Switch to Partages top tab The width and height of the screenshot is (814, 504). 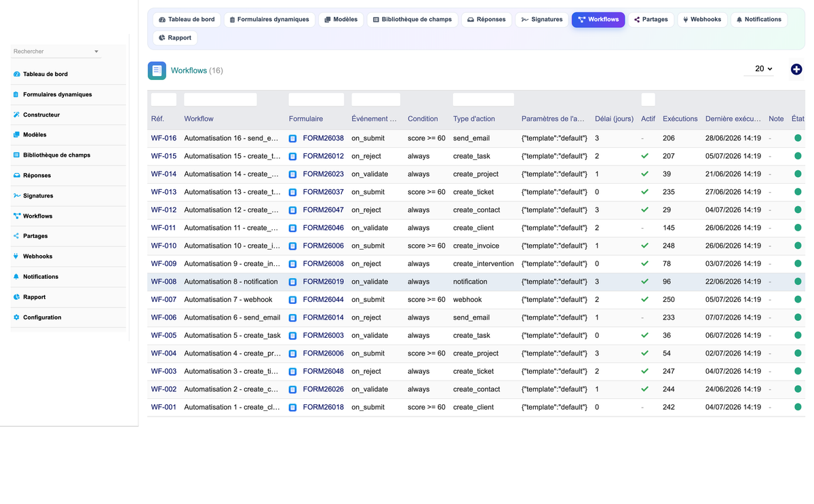click(651, 20)
